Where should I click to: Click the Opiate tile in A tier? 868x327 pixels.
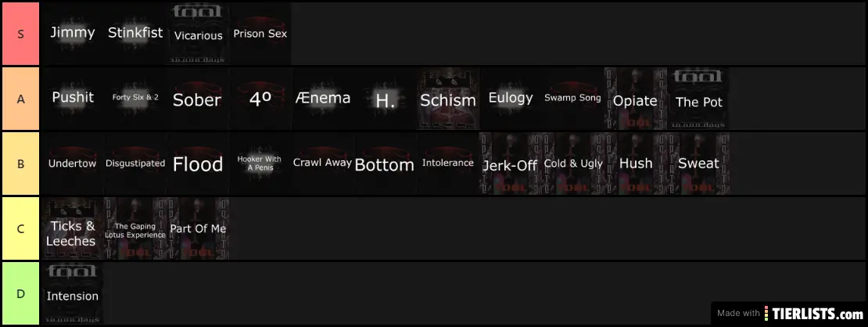pos(635,99)
